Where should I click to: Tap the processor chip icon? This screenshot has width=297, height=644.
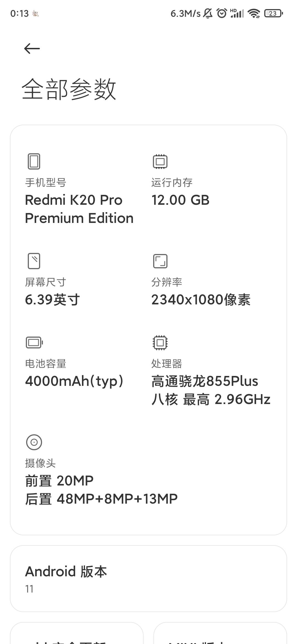click(160, 343)
